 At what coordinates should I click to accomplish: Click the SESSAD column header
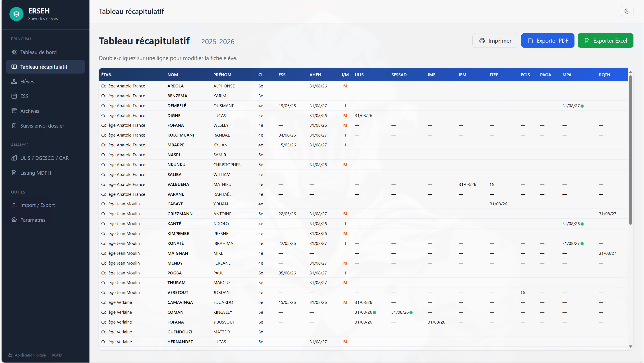[x=398, y=75]
